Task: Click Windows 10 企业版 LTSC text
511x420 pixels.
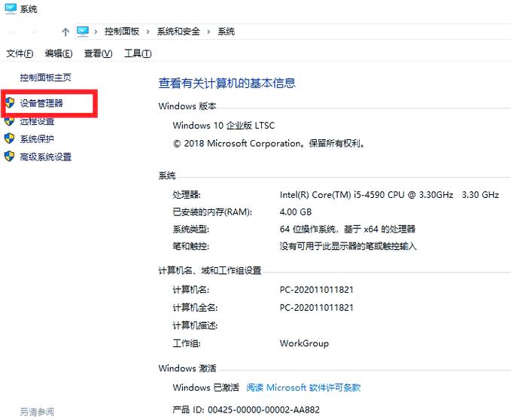Action: 224,126
